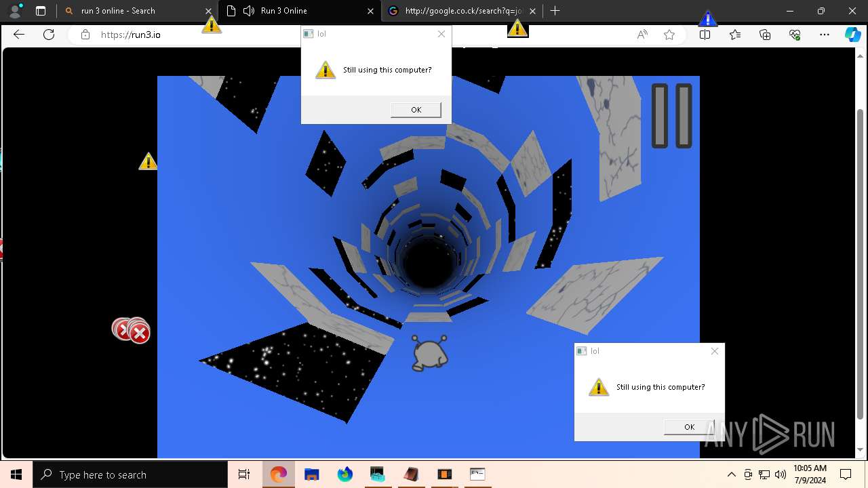Click the run3.io address bar
Image resolution: width=868 pixels, height=488 pixels.
click(353, 35)
